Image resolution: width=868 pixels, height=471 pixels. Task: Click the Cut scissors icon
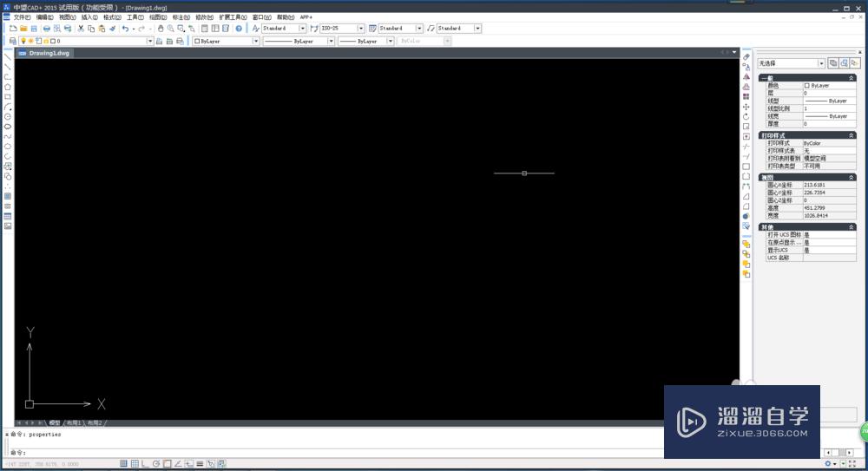coord(81,29)
